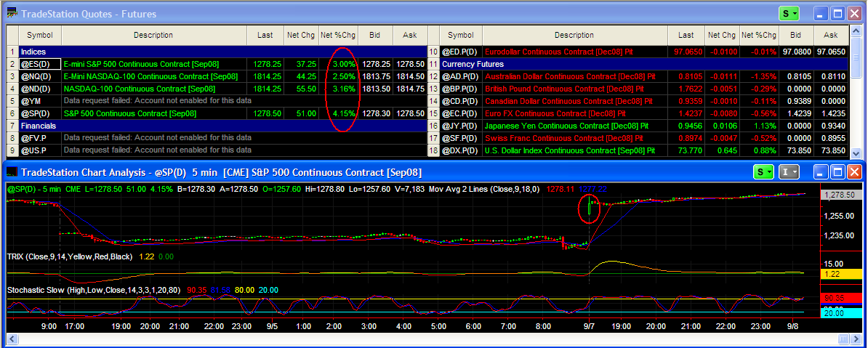Image resolution: width=868 pixels, height=348 pixels.
Task: Select the @FV.P symbol cell
Action: pos(40,138)
